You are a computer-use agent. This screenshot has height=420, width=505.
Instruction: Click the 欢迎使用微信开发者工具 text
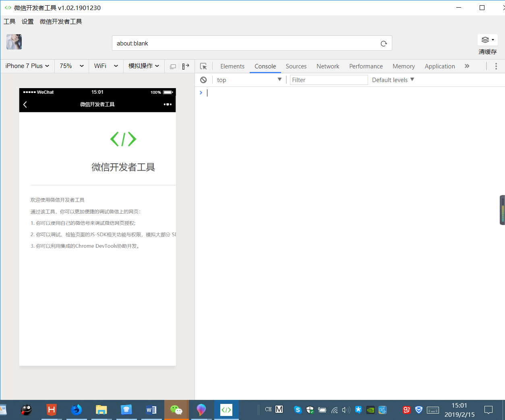tap(58, 200)
